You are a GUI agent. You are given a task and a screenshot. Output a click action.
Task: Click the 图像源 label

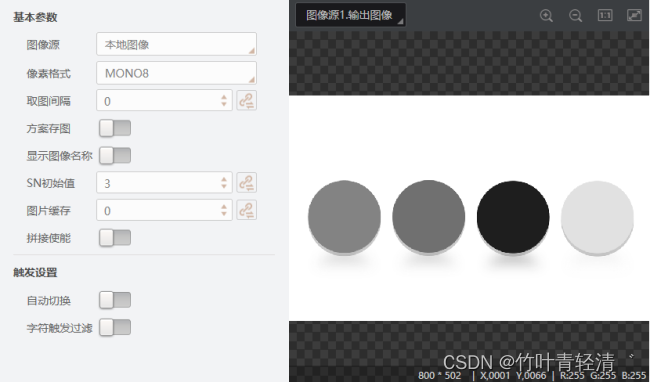pyautogui.click(x=43, y=45)
